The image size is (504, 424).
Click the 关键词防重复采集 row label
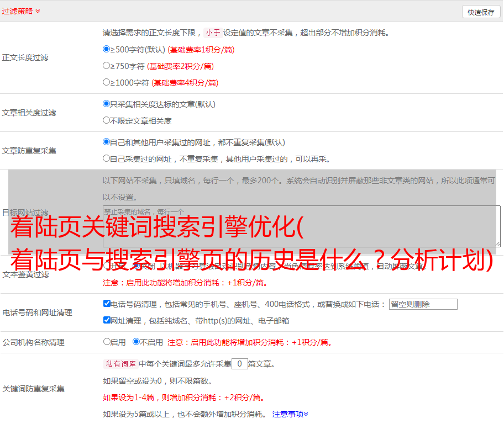click(33, 389)
